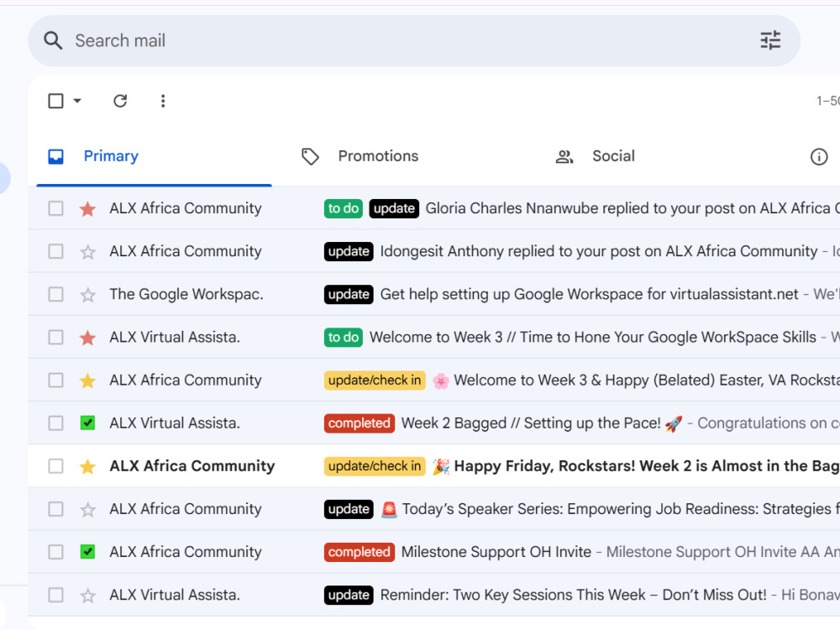Open the three-dot More menu
The height and width of the screenshot is (630, 840).
(163, 101)
